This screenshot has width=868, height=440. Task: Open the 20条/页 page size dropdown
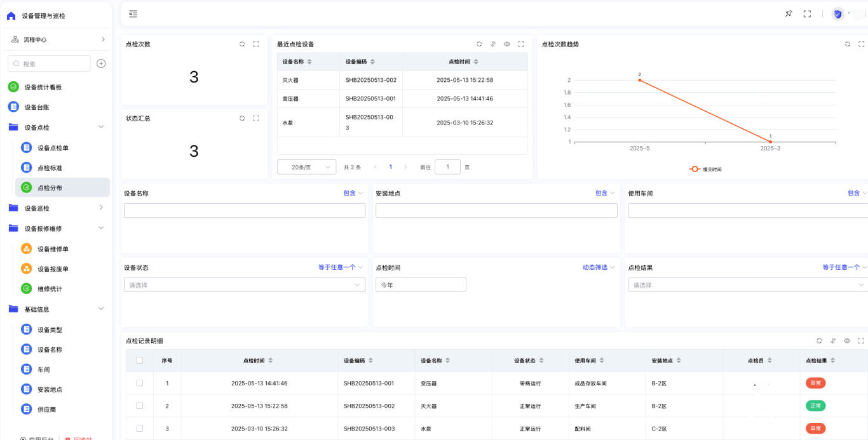[x=307, y=167]
